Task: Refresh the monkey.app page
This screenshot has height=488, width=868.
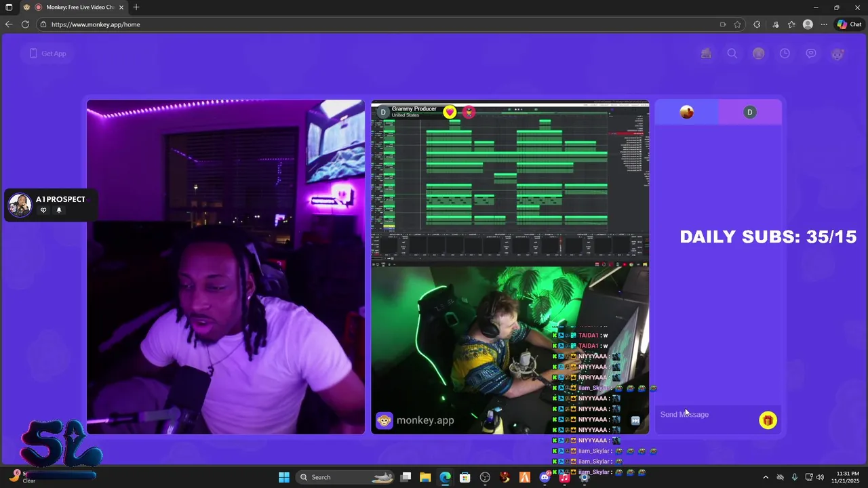Action: tap(25, 24)
